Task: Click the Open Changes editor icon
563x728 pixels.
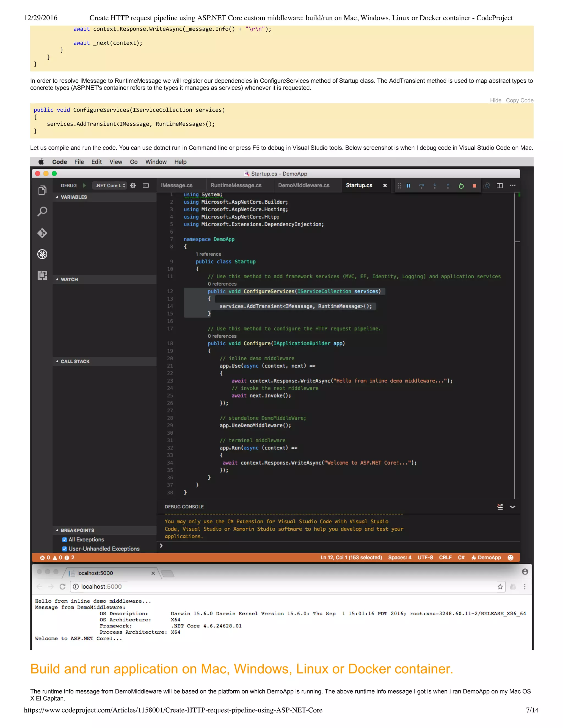Action: [x=487, y=185]
